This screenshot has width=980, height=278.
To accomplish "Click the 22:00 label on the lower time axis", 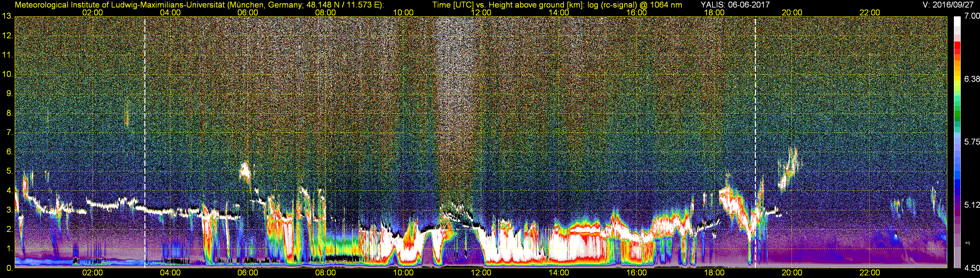I will [x=870, y=273].
